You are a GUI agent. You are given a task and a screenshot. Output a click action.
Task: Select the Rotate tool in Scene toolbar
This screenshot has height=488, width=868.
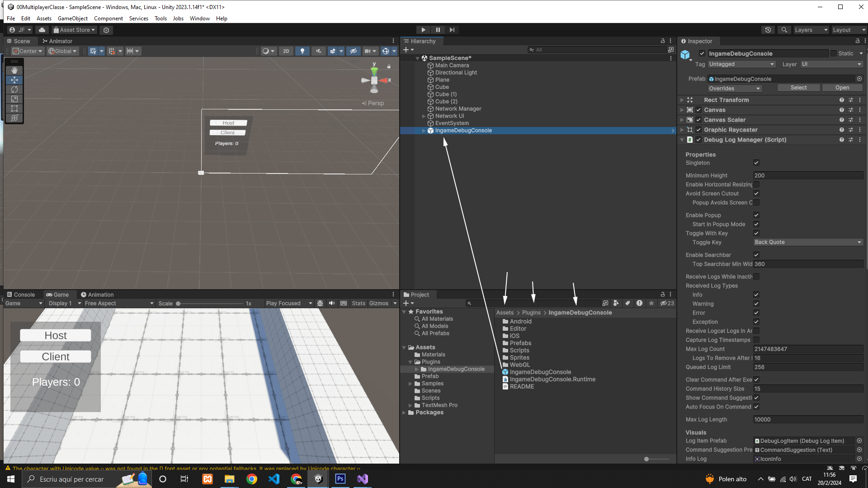(x=14, y=89)
